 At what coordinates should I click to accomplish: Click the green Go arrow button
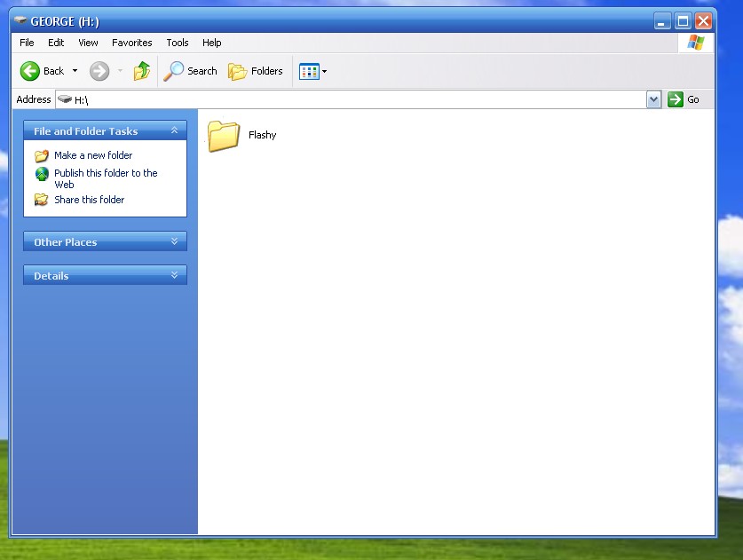click(676, 99)
